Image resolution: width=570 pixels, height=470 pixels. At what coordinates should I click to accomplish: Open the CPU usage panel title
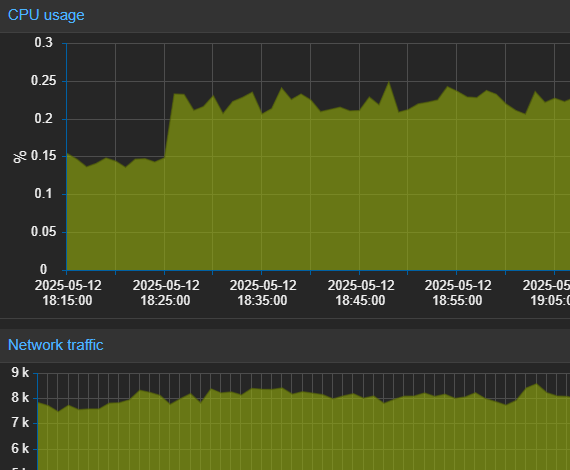pyautogui.click(x=46, y=15)
